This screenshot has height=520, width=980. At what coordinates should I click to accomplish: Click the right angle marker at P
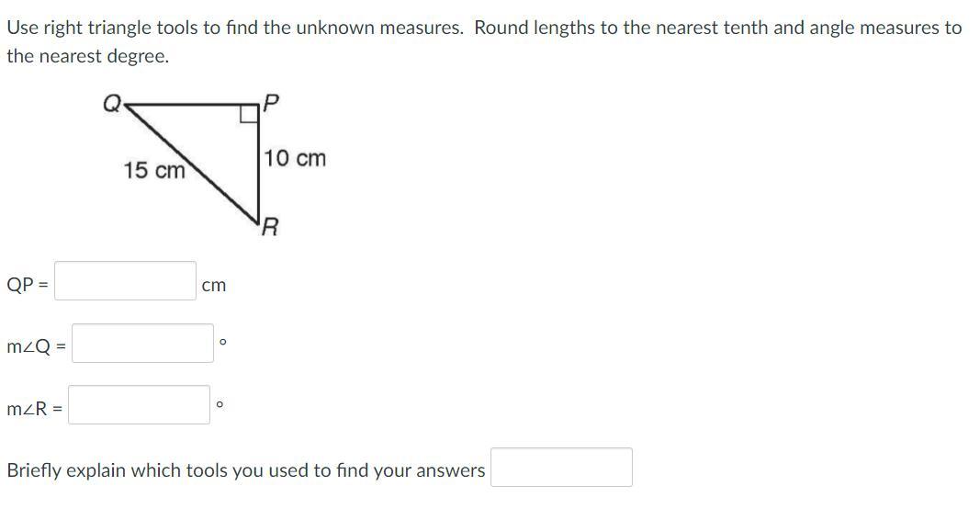click(250, 115)
